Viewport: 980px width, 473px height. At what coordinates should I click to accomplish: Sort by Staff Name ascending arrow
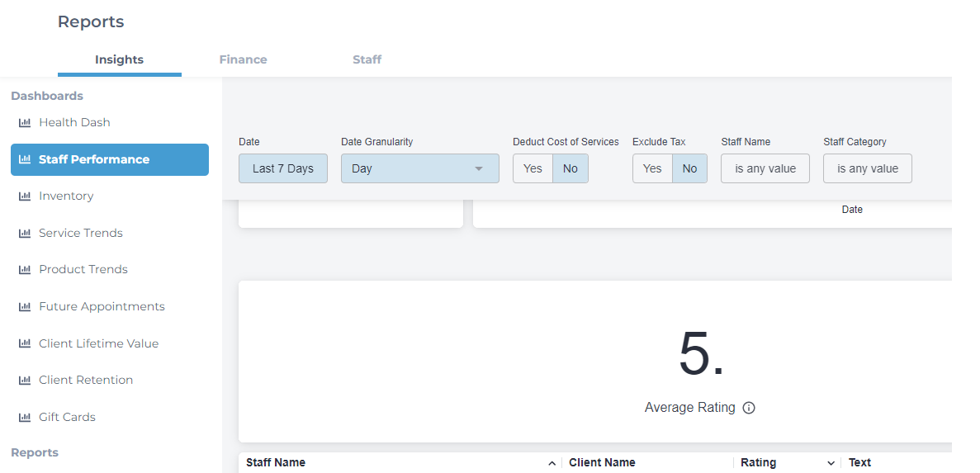point(552,463)
